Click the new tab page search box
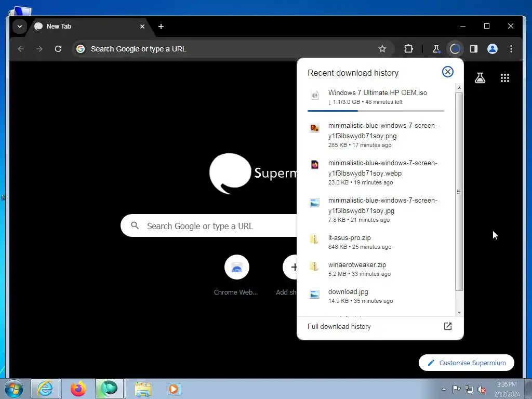532x399 pixels. pyautogui.click(x=209, y=225)
